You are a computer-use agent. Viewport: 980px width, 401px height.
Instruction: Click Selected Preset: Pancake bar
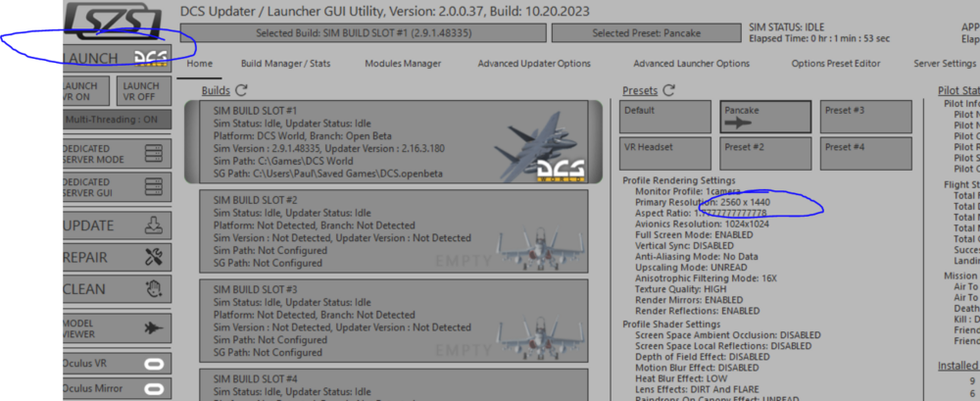(x=646, y=33)
